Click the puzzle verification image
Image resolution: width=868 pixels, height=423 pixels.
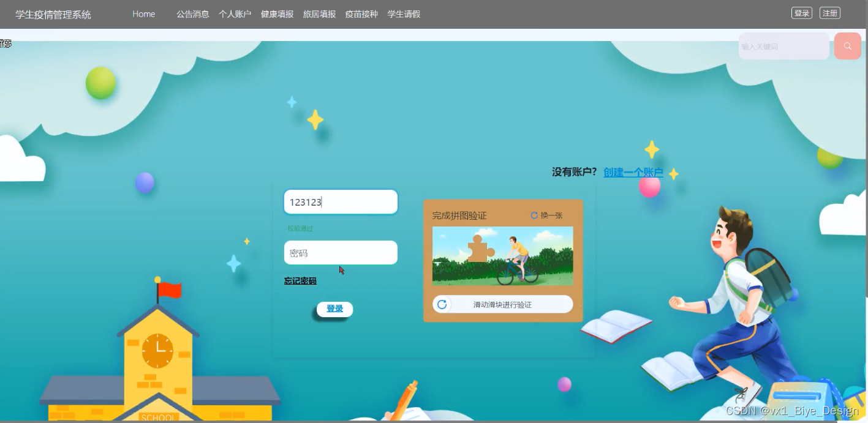503,256
